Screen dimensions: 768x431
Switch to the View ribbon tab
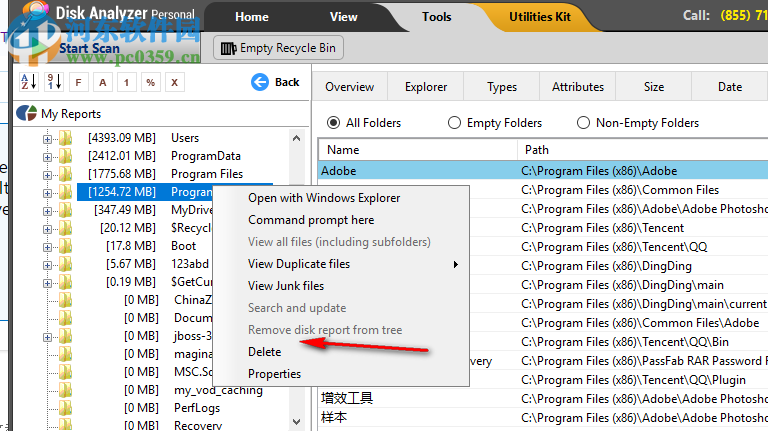343,17
